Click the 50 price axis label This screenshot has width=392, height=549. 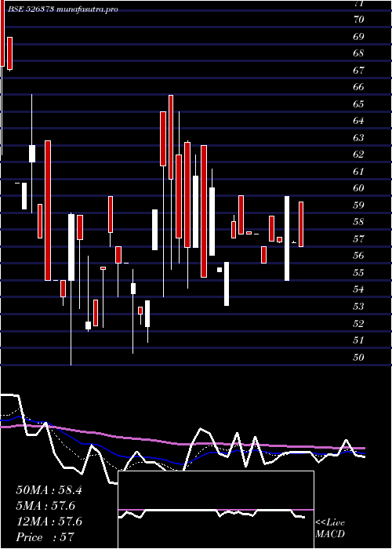(359, 358)
